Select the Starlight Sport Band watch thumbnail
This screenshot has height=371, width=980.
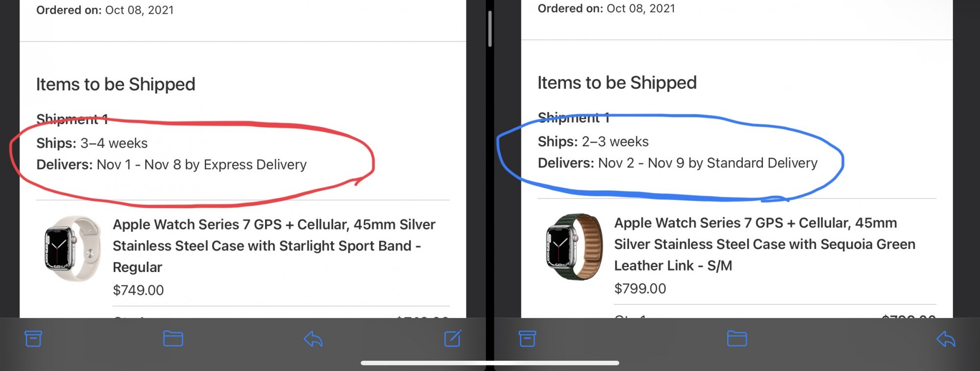(73, 248)
